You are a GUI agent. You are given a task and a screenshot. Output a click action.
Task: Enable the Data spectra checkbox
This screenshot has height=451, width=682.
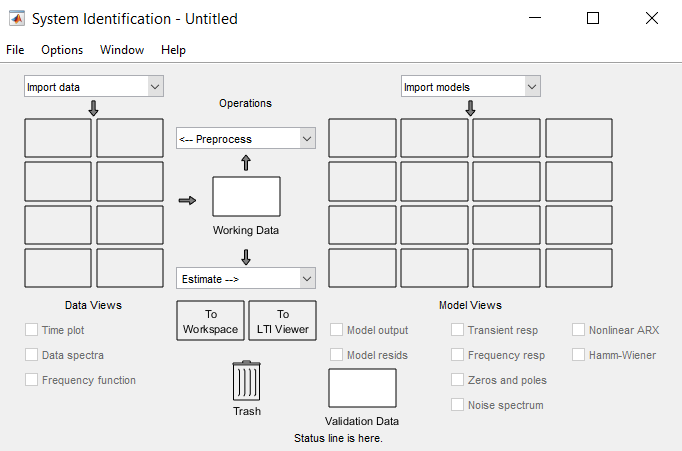[31, 354]
